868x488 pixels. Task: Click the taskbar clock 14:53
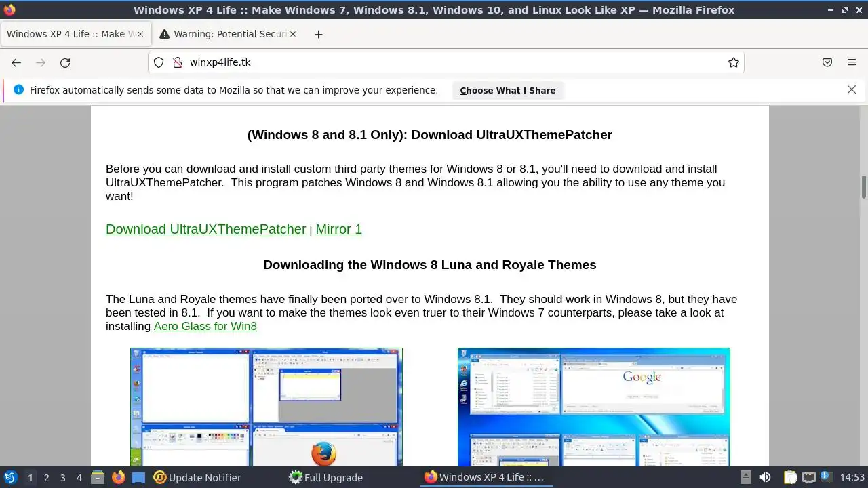(x=852, y=477)
